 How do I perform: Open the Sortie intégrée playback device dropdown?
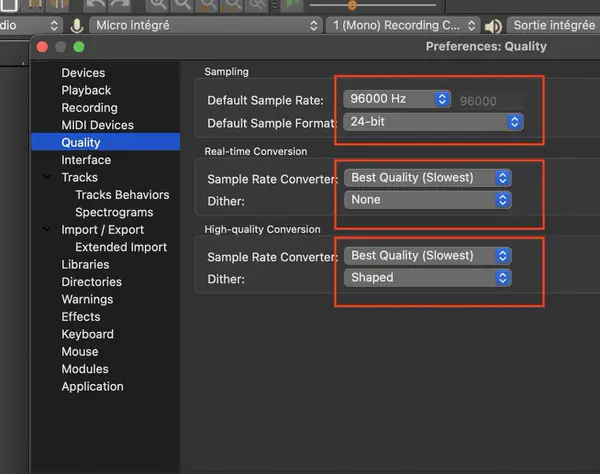pos(553,26)
